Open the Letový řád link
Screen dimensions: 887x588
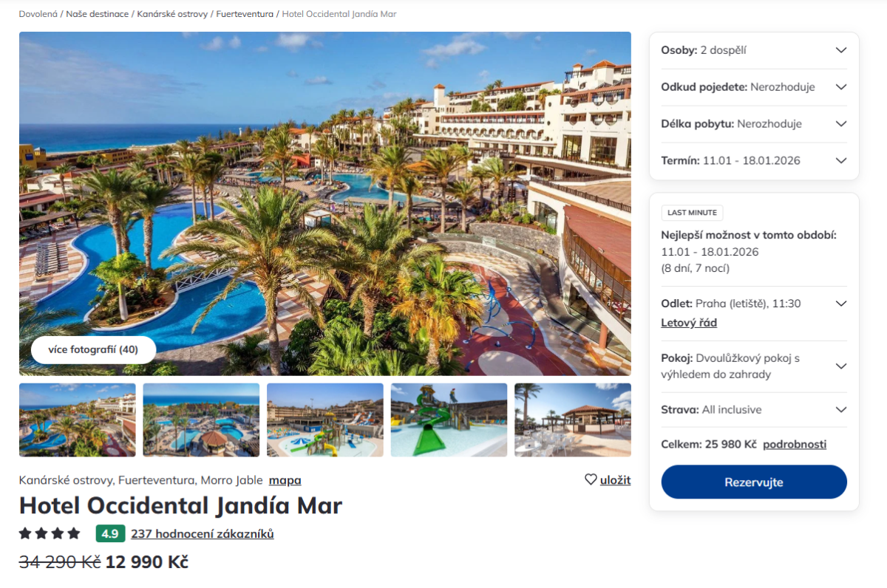click(x=689, y=323)
